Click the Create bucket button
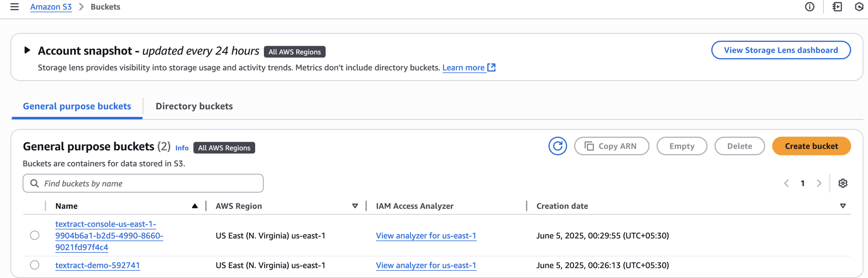This screenshot has height=278, width=868. point(811,146)
